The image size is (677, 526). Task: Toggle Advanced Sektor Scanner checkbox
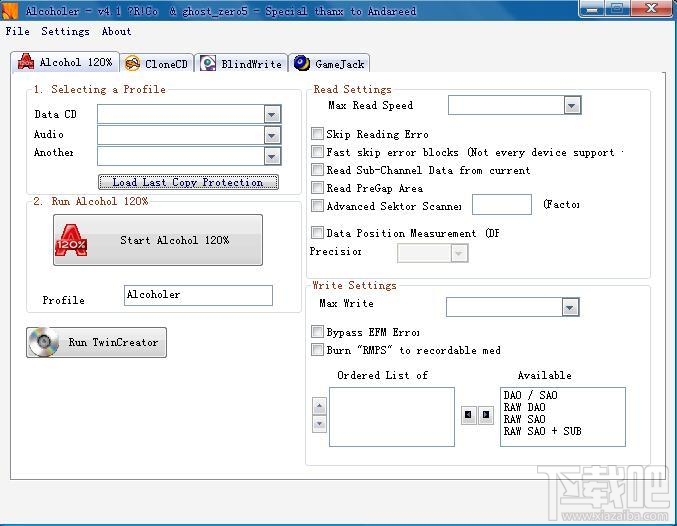(x=317, y=206)
